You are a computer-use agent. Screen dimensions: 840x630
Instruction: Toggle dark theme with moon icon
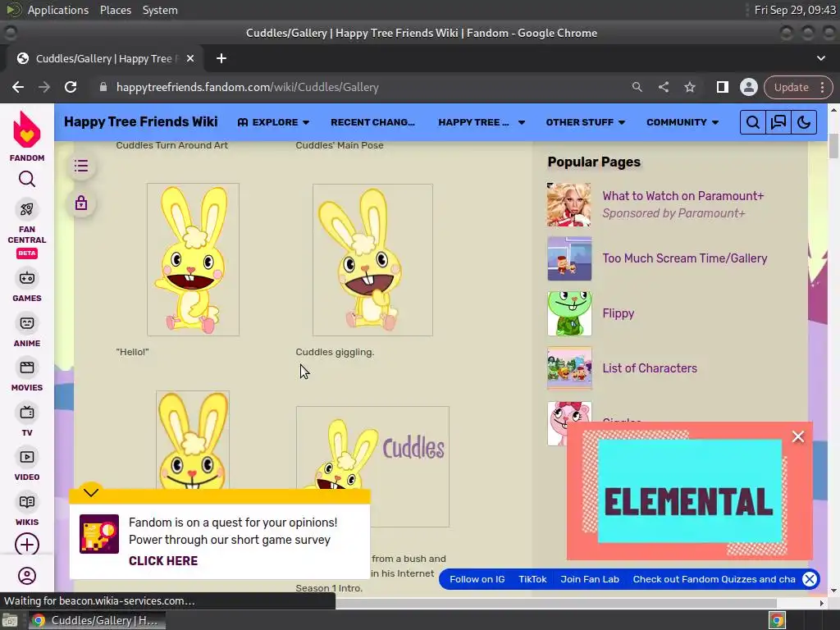(x=804, y=122)
